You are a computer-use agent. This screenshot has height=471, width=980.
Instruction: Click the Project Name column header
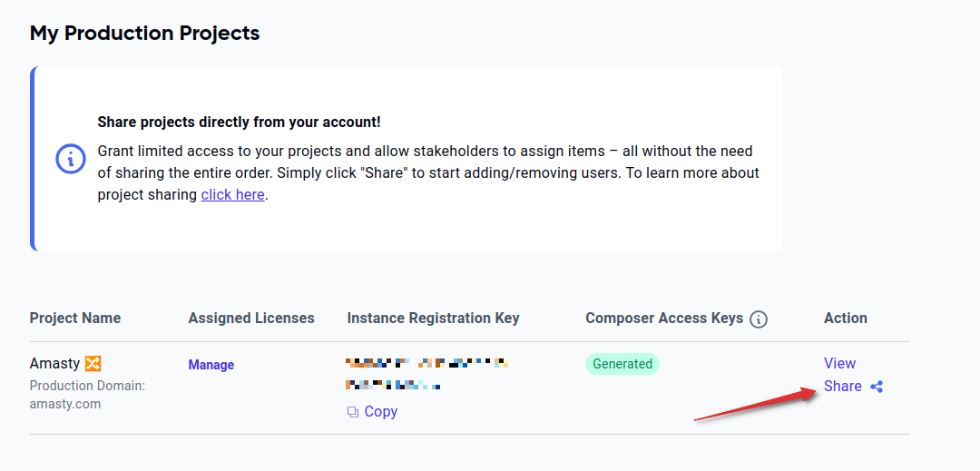pos(75,318)
